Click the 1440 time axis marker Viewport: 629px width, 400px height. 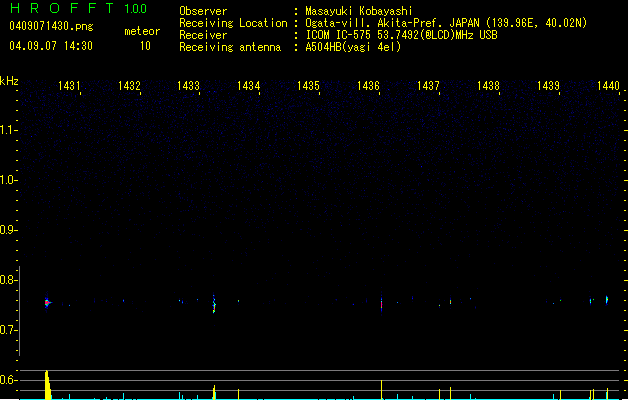point(608,86)
